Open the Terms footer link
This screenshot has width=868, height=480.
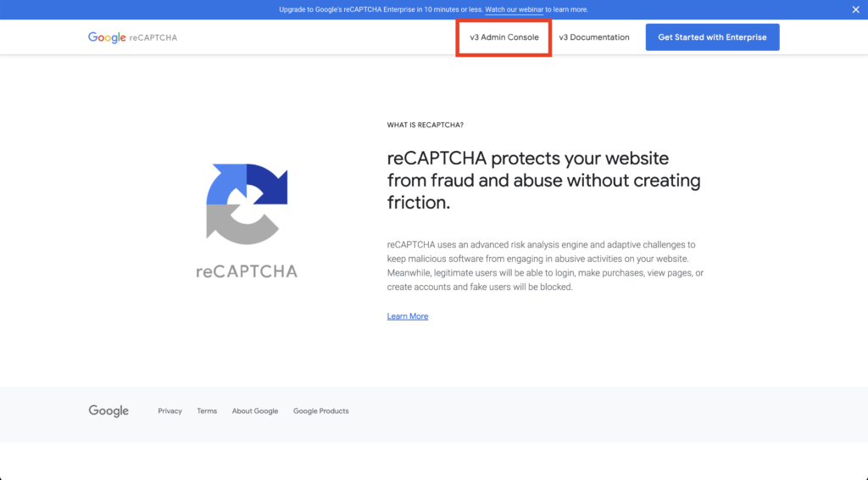pyautogui.click(x=207, y=410)
